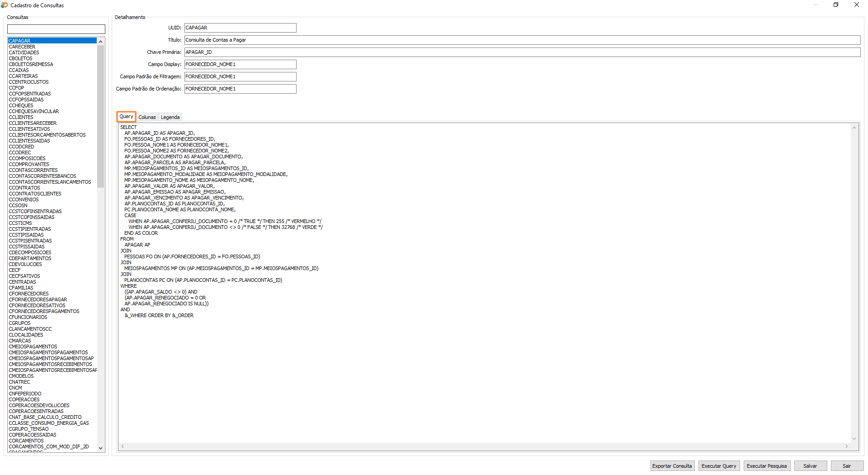Open the Legenda tab
Viewport: 868px width, 475px height.
[170, 117]
